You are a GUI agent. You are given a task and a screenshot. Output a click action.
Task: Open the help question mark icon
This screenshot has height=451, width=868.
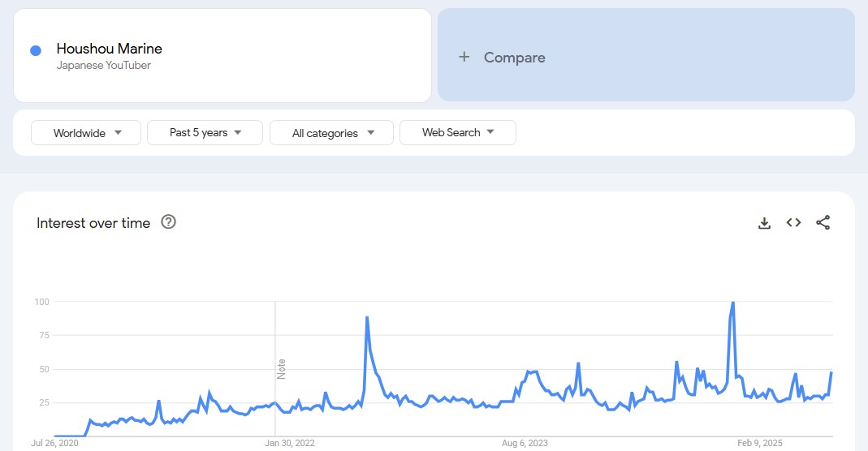tap(169, 222)
